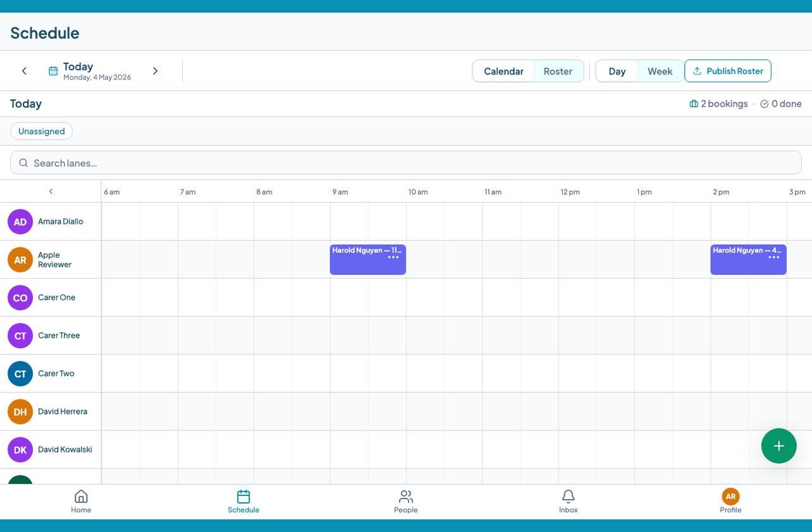Tap the green add booking button
The width and height of the screenshot is (812, 532).
pos(778,446)
